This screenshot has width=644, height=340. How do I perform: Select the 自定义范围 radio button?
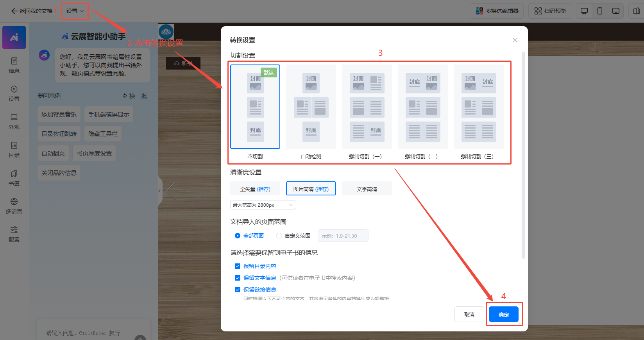(279, 236)
